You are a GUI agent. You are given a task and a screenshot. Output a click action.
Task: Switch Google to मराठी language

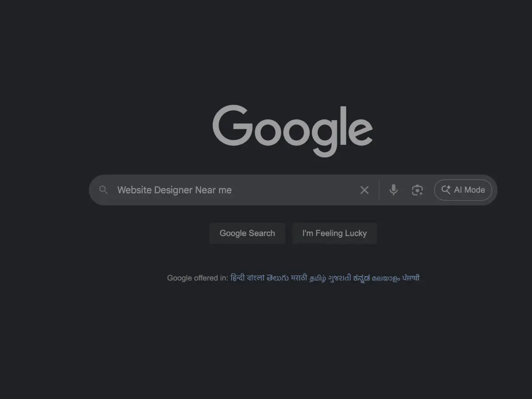299,278
